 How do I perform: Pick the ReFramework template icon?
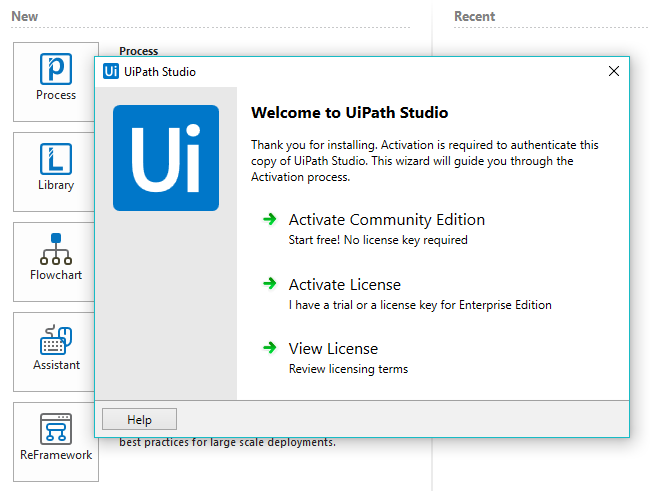(x=55, y=430)
